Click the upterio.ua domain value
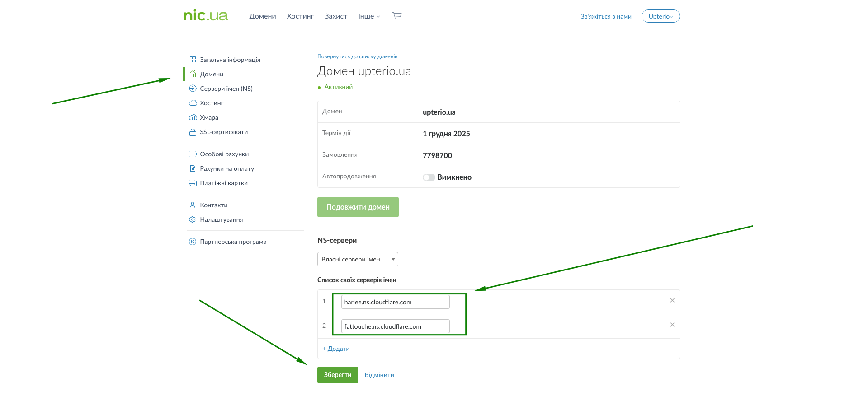Image resolution: width=868 pixels, height=396 pixels. point(439,112)
